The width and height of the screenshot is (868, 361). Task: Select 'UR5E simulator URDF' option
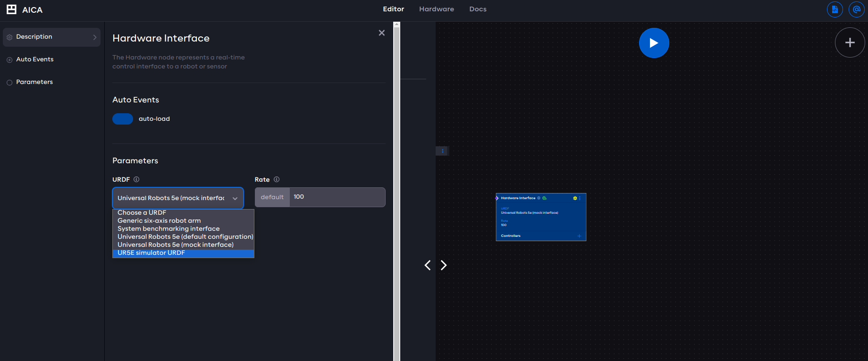[x=183, y=253]
